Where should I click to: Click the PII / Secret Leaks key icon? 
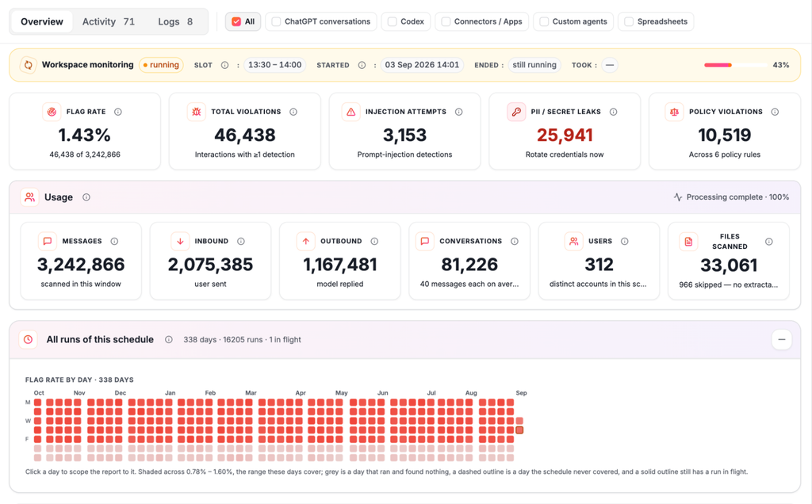(516, 112)
